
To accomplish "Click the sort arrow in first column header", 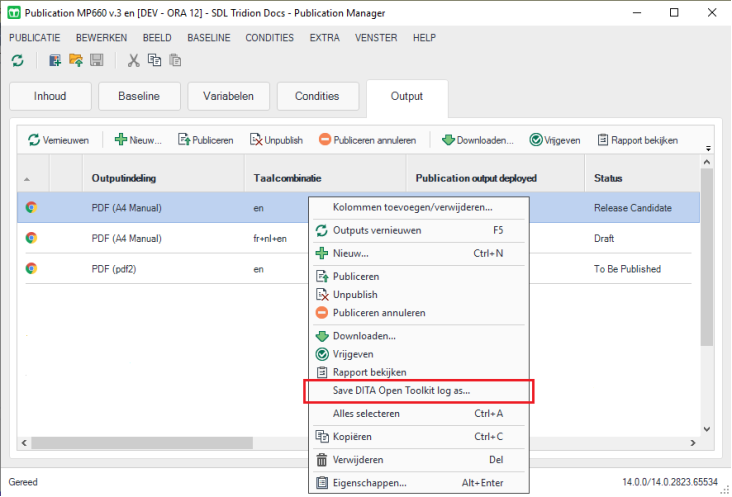I will click(27, 179).
